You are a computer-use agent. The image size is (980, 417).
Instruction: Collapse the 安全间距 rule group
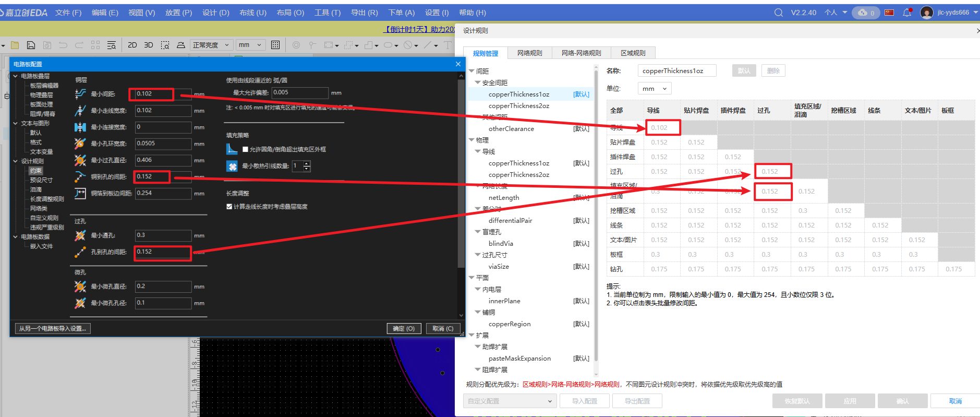click(x=478, y=83)
